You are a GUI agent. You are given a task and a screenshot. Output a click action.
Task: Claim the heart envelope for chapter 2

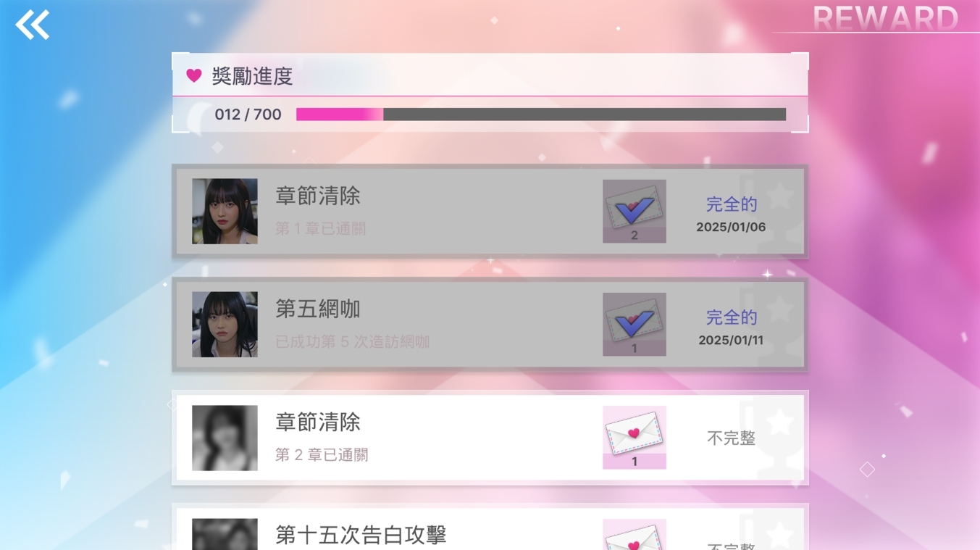(635, 437)
